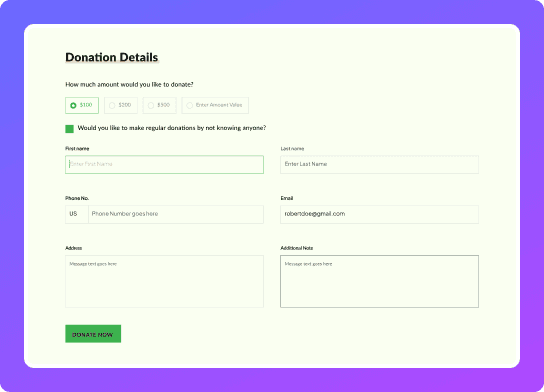Image resolution: width=544 pixels, height=392 pixels.
Task: Select the $100 donation amount option
Action: (x=82, y=105)
